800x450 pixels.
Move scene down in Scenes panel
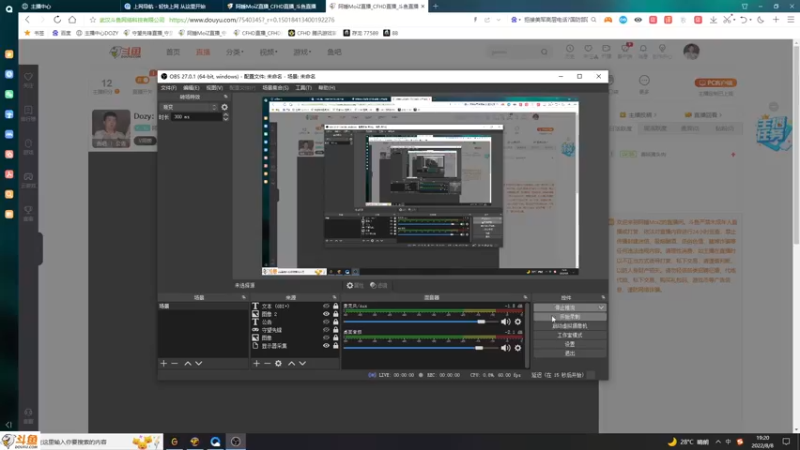click(x=199, y=363)
